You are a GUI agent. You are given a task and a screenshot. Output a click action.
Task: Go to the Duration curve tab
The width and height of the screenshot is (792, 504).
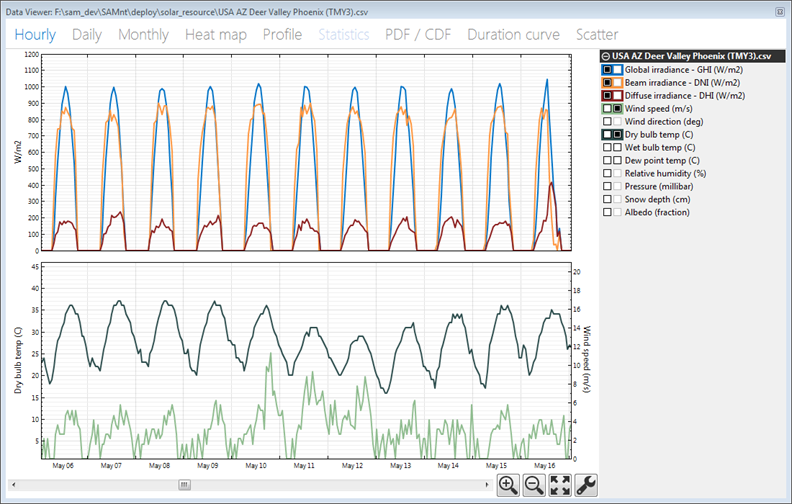coord(513,34)
